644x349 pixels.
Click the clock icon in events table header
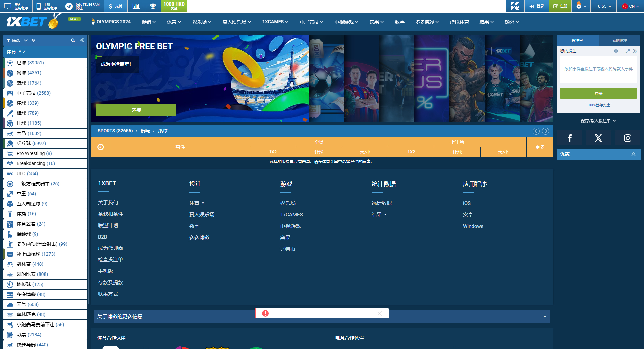point(100,147)
